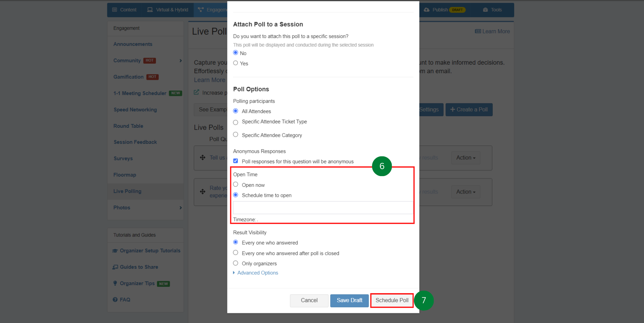This screenshot has height=323, width=644.
Task: Click the FAQ question mark icon
Action: (x=115, y=300)
